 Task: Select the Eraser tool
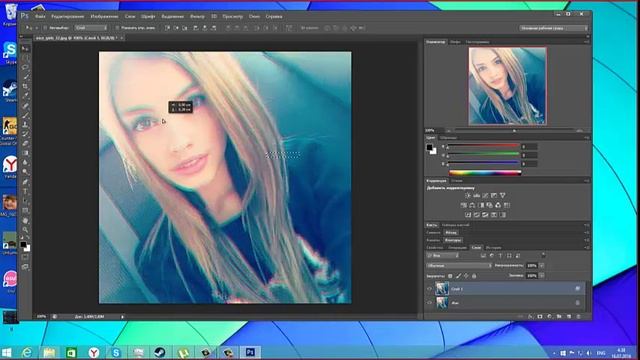(x=25, y=144)
